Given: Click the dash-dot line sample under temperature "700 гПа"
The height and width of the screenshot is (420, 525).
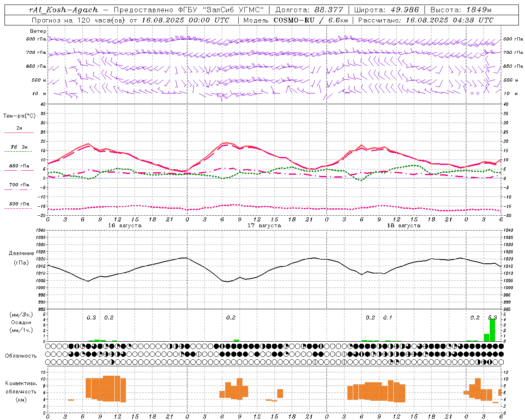Looking at the screenshot, I should [x=19, y=189].
